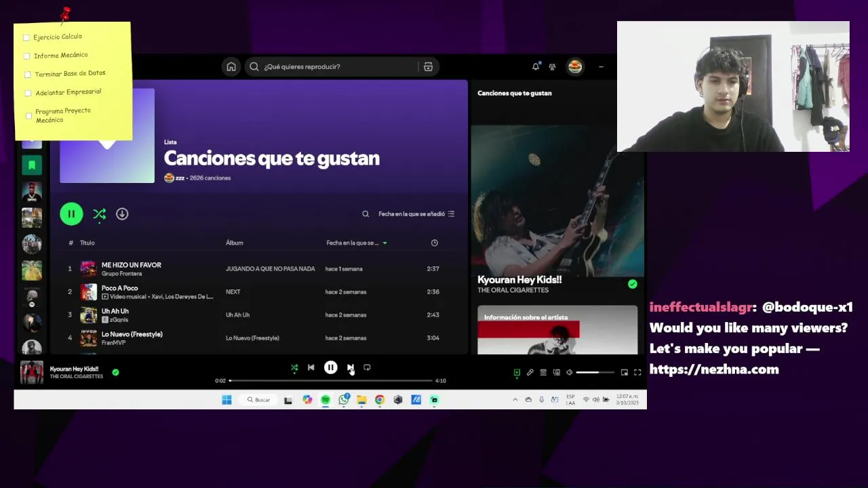Check the 'Terminar Base de Datos' checkbox
The width and height of the screenshot is (868, 488).
pyautogui.click(x=28, y=75)
